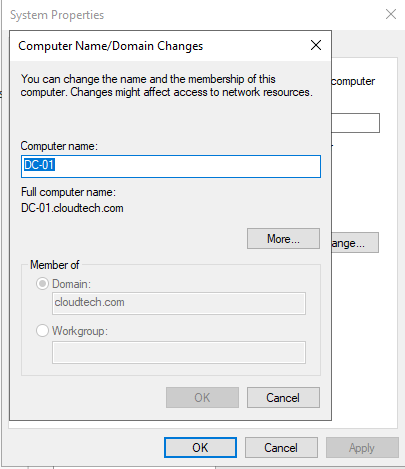The image size is (405, 469).
Task: Cancel the Computer Name/Domain Changes dialog
Action: click(x=283, y=397)
